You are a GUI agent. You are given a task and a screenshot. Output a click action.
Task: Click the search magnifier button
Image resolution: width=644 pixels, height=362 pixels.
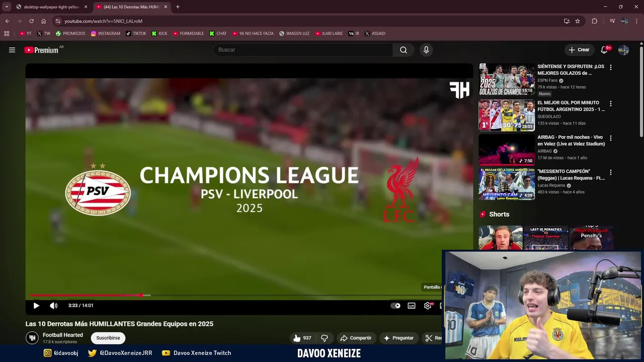point(404,50)
